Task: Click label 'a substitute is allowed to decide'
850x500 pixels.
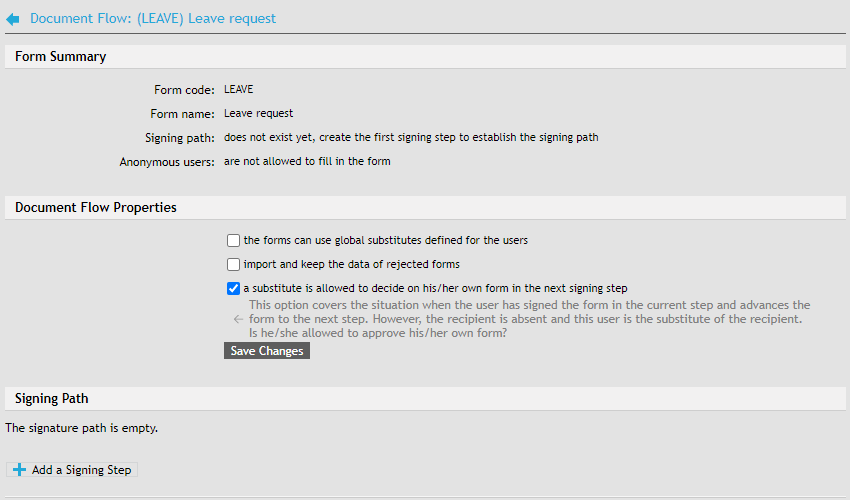Action: (435, 289)
